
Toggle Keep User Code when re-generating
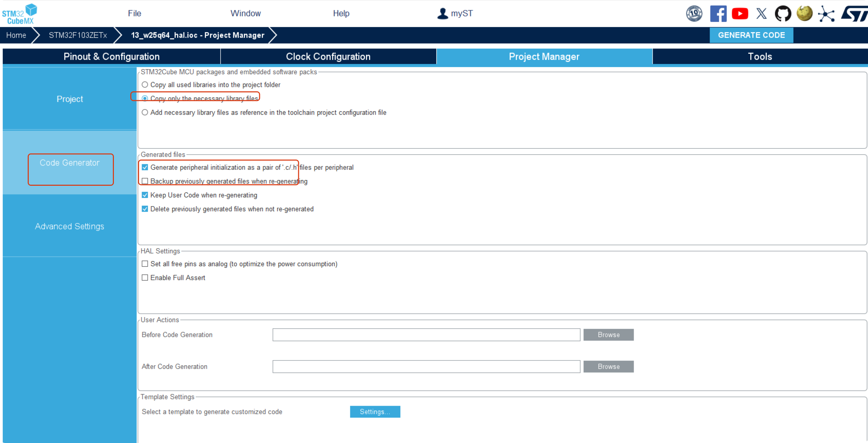(x=145, y=195)
